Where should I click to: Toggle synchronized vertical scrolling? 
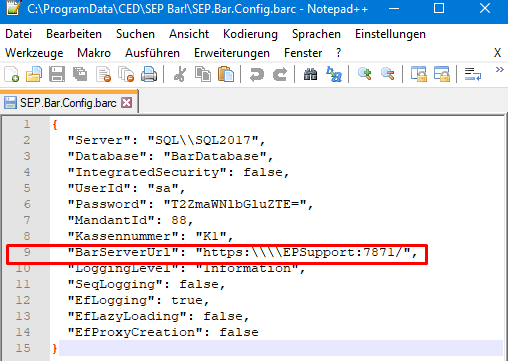click(x=419, y=74)
